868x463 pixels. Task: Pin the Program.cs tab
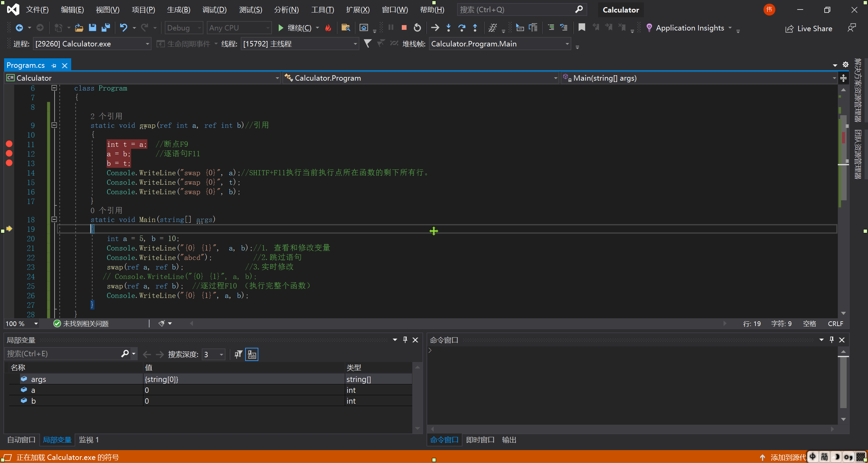pos(54,65)
